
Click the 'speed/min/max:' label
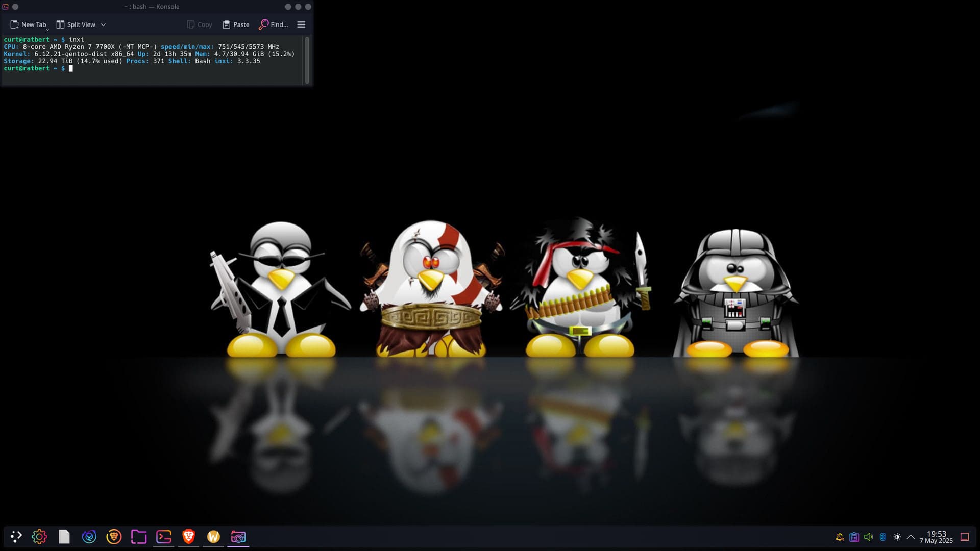point(187,46)
